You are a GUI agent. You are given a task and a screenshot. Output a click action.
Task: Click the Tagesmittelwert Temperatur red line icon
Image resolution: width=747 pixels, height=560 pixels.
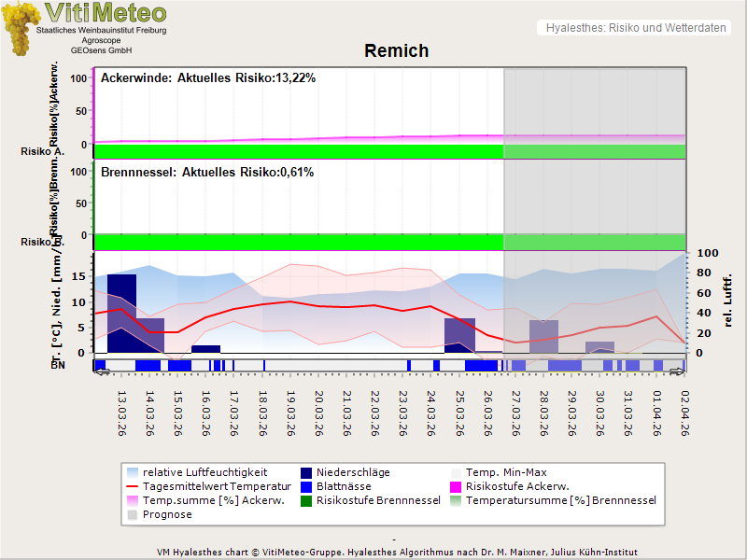pyautogui.click(x=133, y=487)
